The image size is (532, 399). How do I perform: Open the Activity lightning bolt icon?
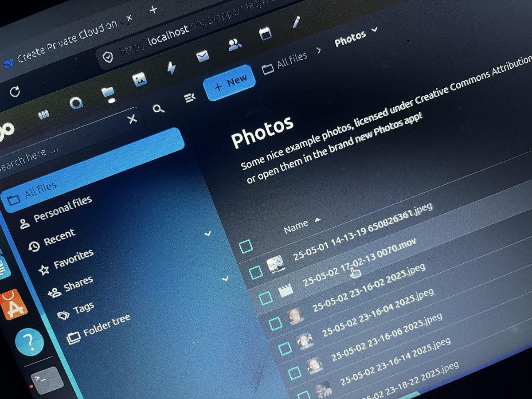(x=171, y=68)
